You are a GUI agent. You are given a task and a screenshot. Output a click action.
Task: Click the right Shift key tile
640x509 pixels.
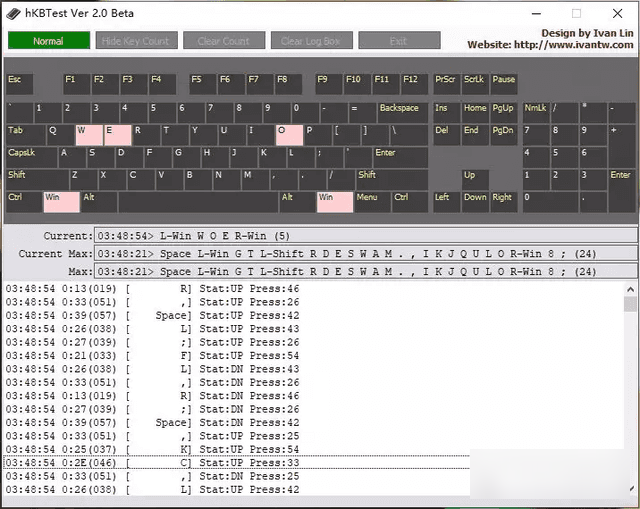click(392, 180)
